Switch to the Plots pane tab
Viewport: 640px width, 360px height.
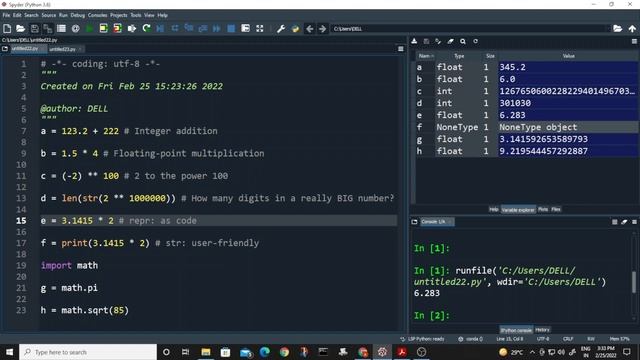[x=543, y=209]
